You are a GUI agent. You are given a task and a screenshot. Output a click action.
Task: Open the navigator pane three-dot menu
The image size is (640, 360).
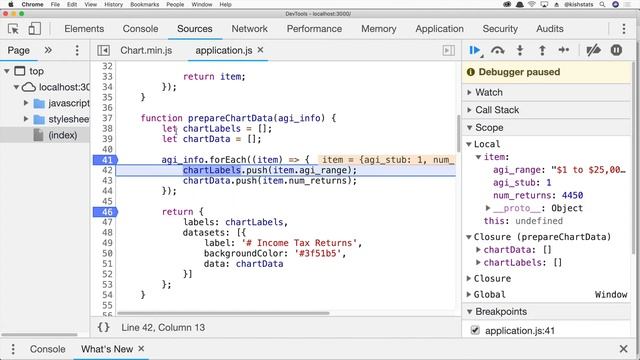(x=77, y=50)
